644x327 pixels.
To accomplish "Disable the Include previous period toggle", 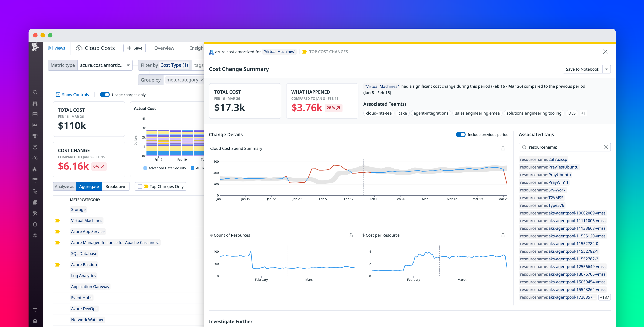I will [461, 135].
